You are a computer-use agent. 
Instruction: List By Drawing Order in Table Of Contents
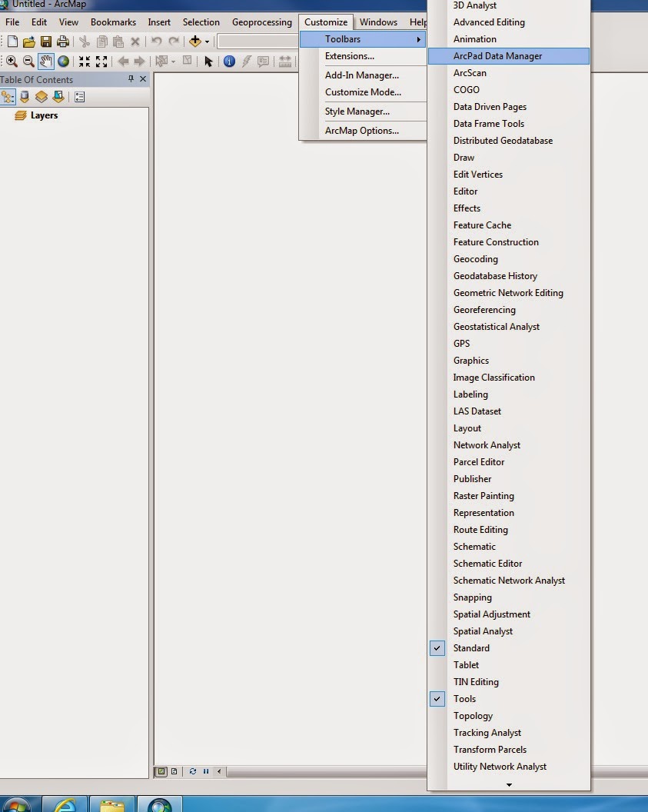(x=8, y=97)
